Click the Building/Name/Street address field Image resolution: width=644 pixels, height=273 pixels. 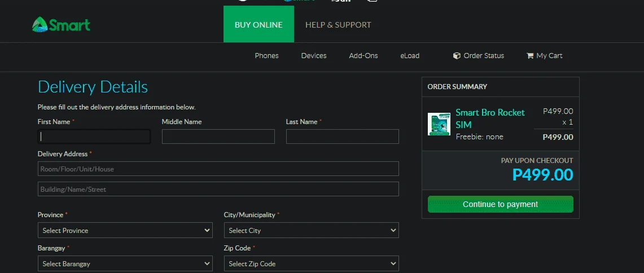coord(218,189)
